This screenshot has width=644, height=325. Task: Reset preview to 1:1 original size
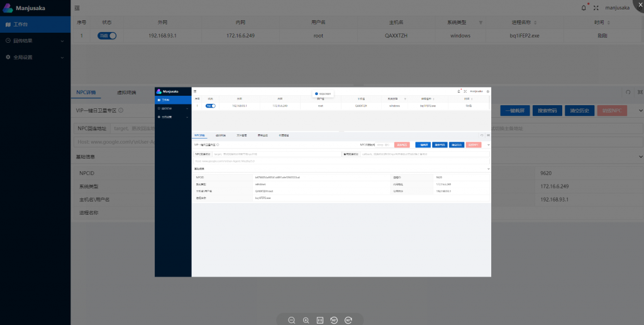tap(320, 320)
